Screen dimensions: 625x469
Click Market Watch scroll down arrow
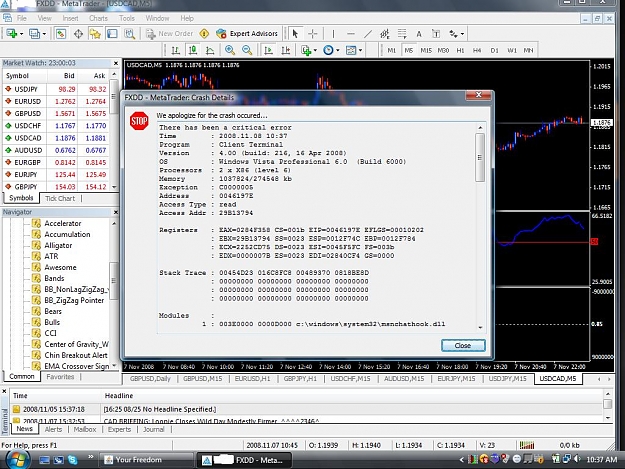[x=114, y=187]
